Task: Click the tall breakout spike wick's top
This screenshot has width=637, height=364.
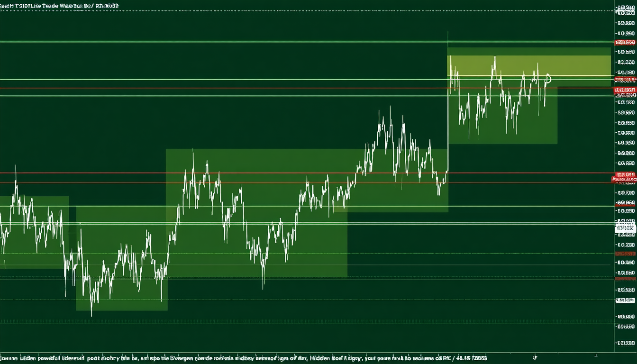Action: (x=448, y=32)
